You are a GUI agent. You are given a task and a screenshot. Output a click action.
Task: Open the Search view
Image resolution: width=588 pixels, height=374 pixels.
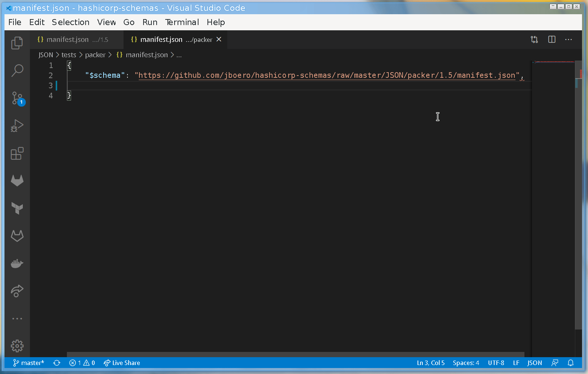coord(17,70)
